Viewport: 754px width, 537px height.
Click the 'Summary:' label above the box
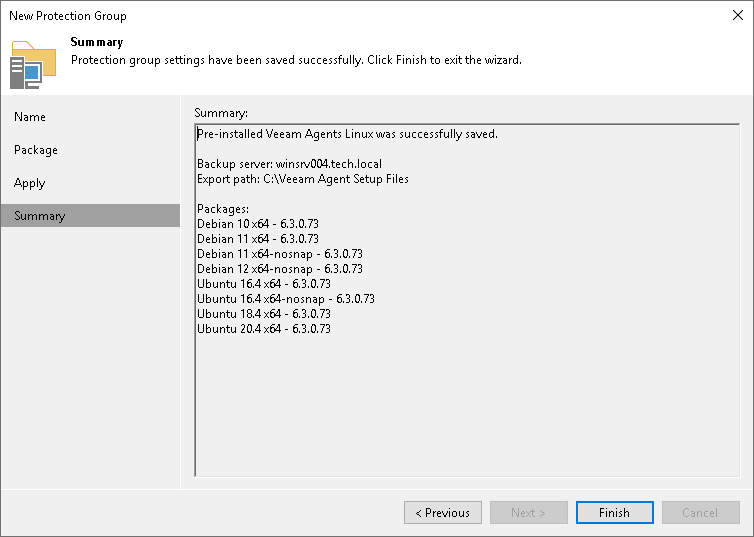click(x=221, y=113)
